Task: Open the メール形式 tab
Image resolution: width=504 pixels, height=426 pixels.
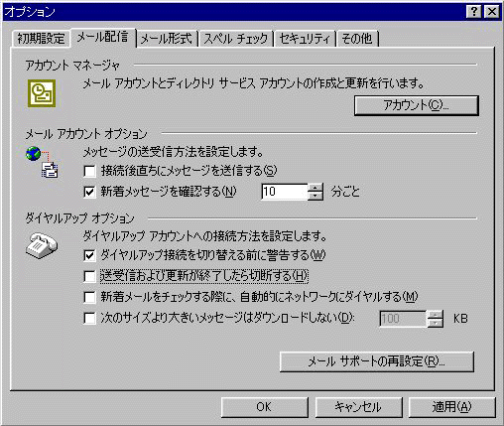Action: [167, 39]
